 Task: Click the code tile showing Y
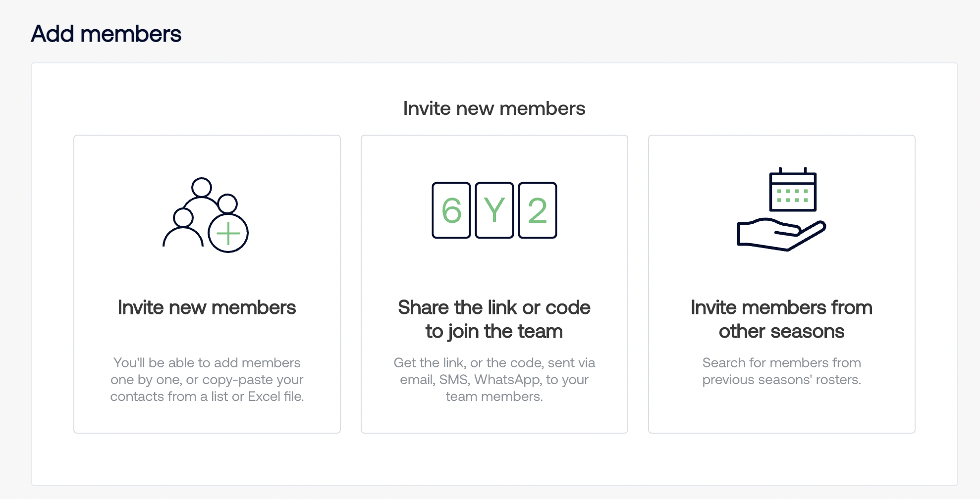494,210
